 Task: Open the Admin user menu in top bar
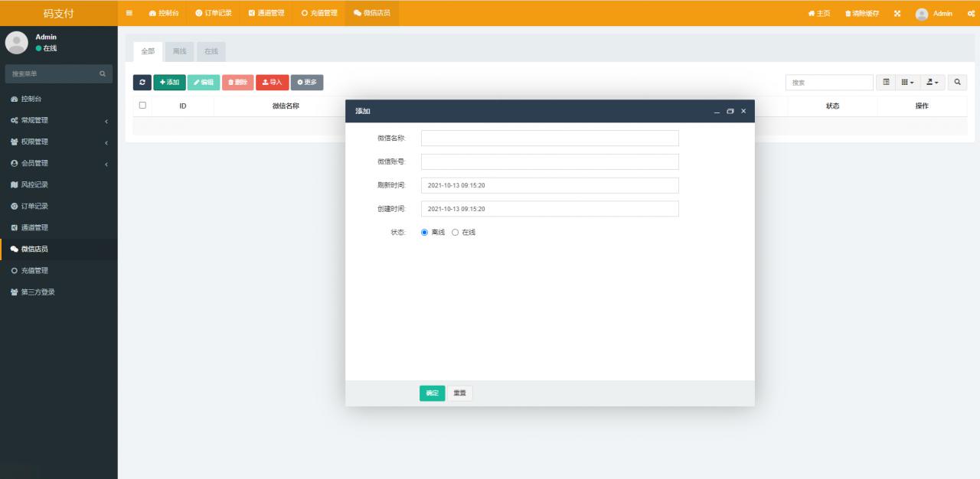pyautogui.click(x=934, y=13)
